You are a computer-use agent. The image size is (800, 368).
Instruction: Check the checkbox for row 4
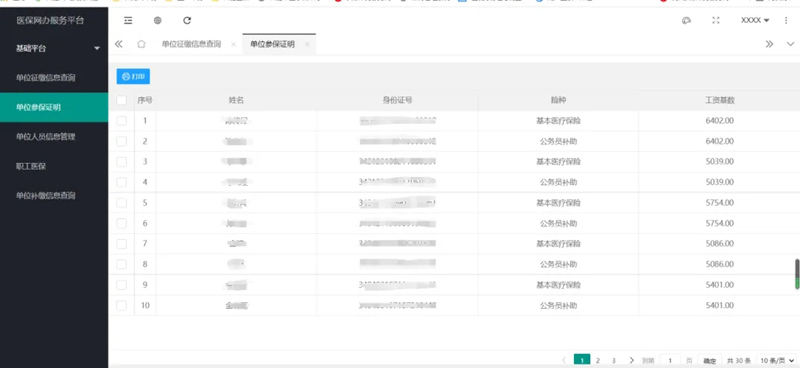121,182
